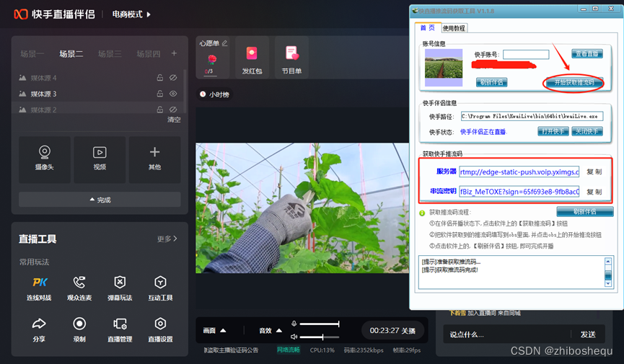Collapse sources with 完成 bar
The height and width of the screenshot is (364, 624).
point(100,200)
